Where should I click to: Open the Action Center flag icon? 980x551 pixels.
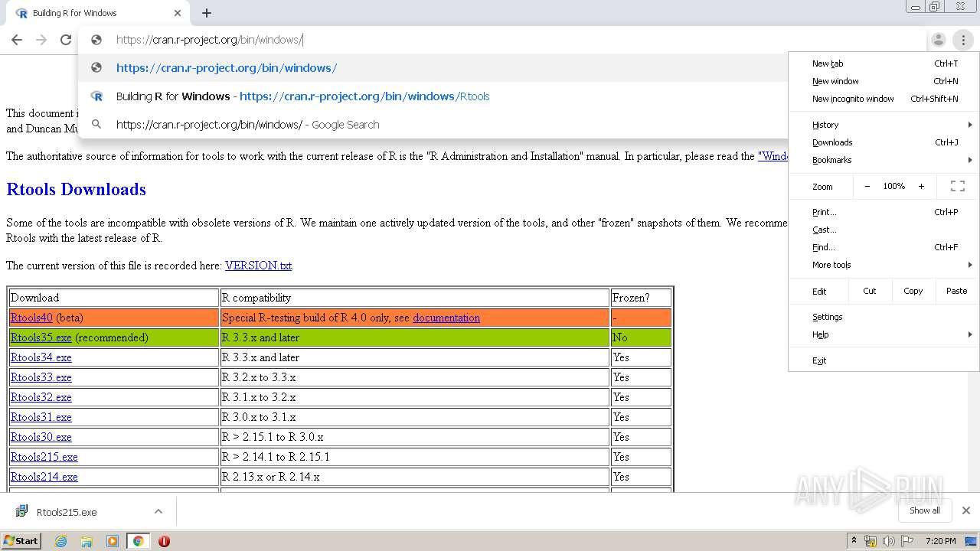click(x=905, y=541)
